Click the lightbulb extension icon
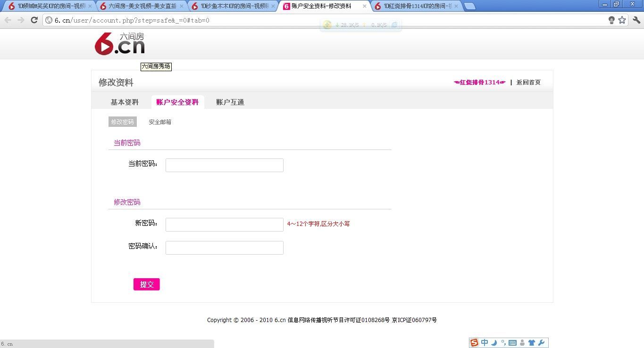 click(x=611, y=20)
